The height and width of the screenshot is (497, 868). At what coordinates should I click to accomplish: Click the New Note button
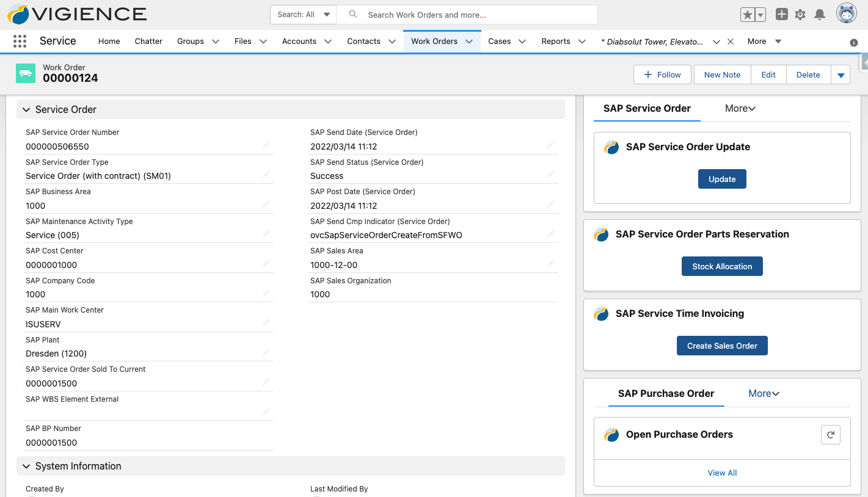[722, 75]
